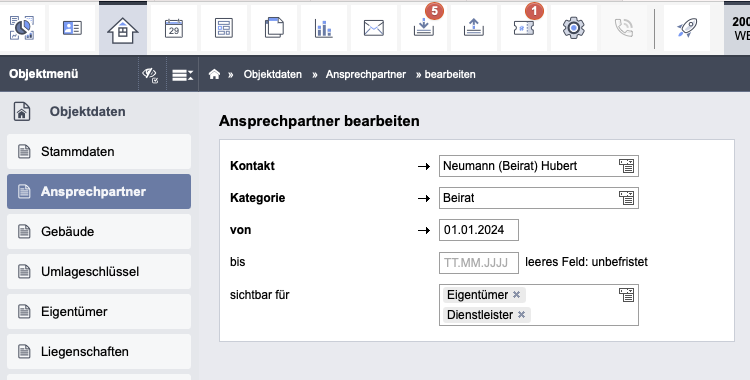Viewport: 750px width, 380px height.
Task: Click the von date field 01.01.2024
Action: click(479, 230)
